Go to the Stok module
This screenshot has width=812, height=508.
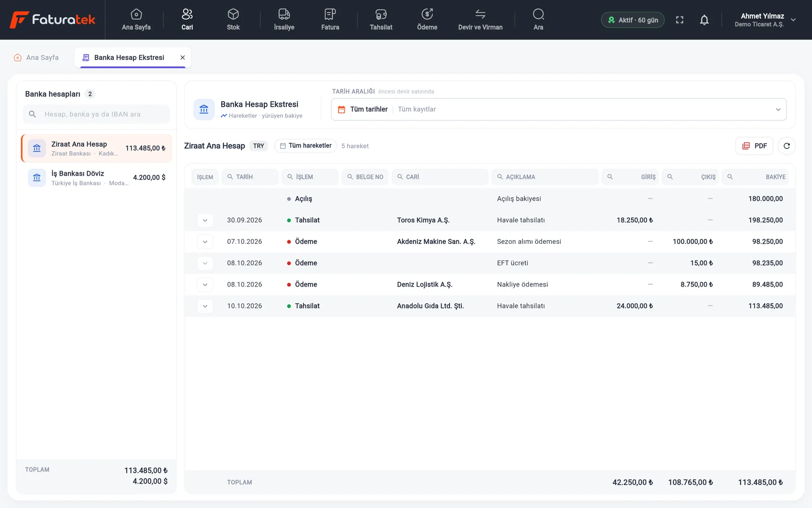point(233,20)
